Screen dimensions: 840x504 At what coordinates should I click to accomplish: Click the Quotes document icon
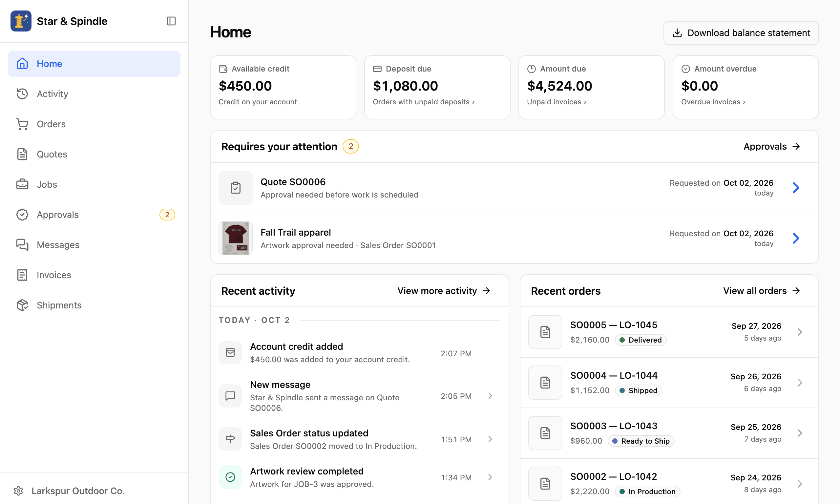22,154
